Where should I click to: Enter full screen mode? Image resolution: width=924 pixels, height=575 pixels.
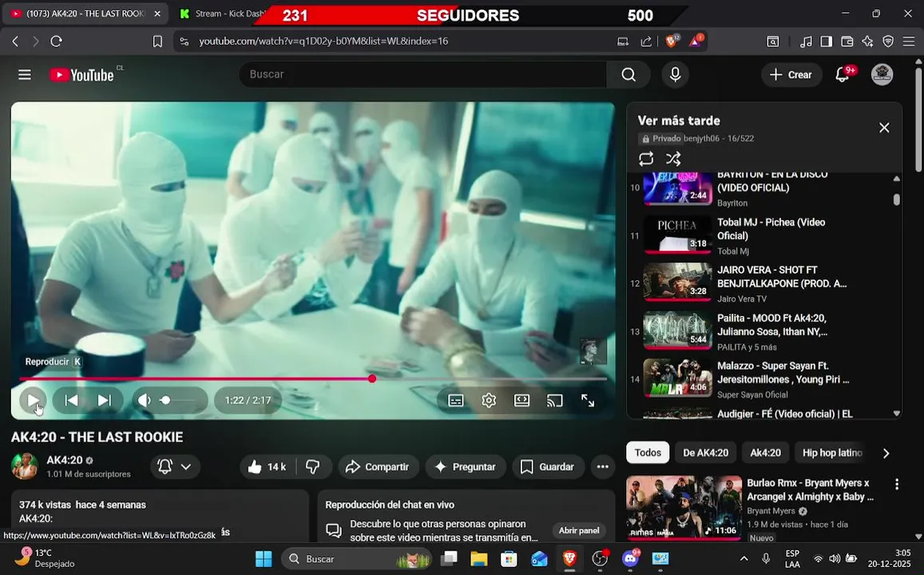(x=588, y=401)
